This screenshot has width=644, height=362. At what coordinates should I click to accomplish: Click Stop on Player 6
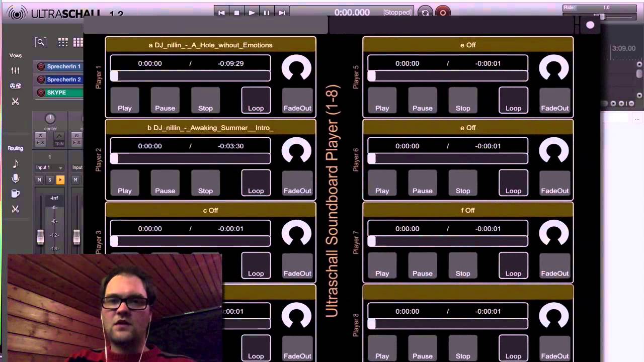click(x=463, y=183)
